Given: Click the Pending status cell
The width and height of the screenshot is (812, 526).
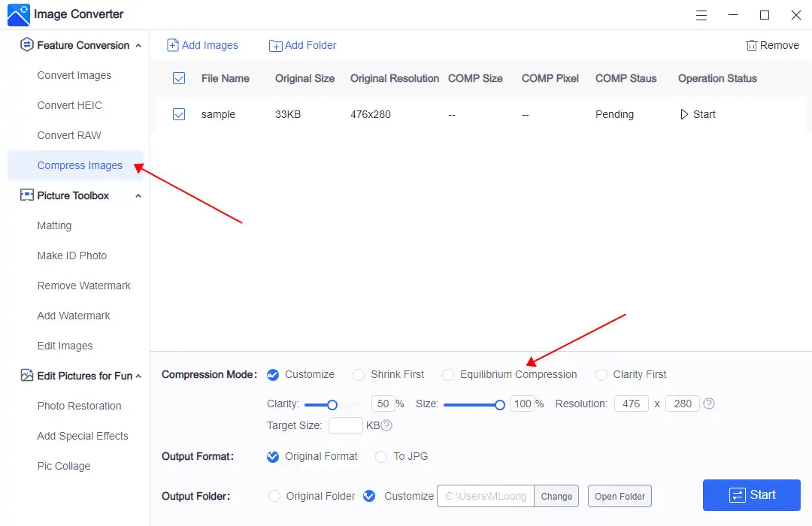Looking at the screenshot, I should [x=614, y=114].
